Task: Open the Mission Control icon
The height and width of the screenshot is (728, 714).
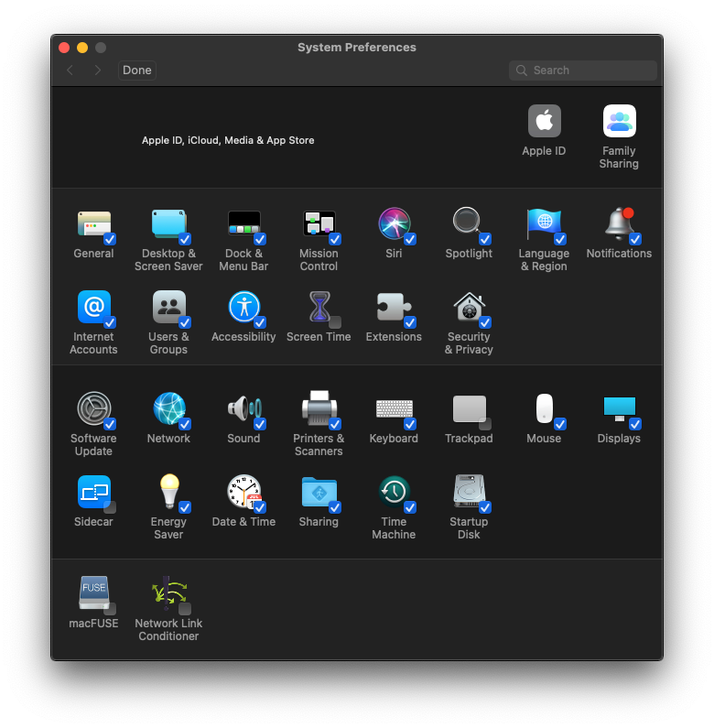Action: coord(319,223)
